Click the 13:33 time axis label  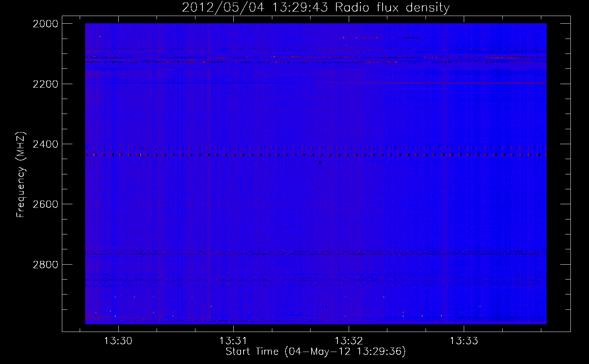point(464,341)
